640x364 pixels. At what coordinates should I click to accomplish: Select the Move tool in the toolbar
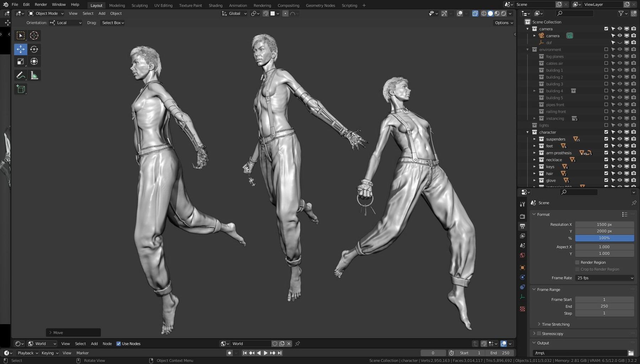tap(20, 49)
